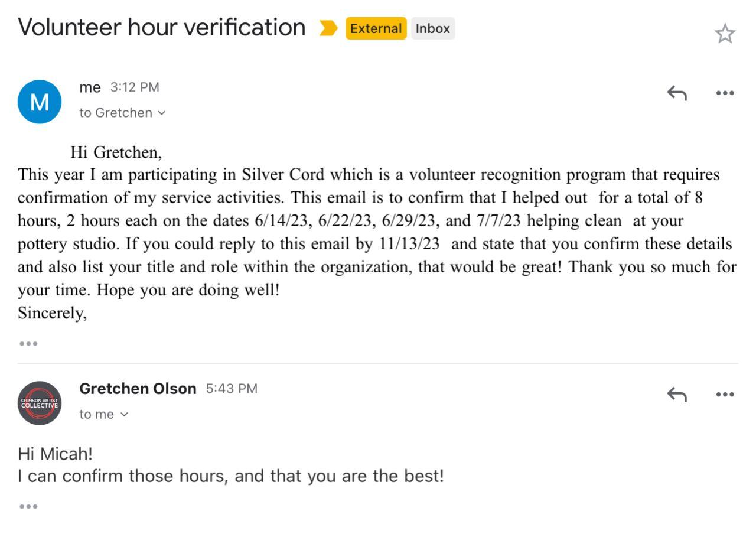This screenshot has width=756, height=560.
Task: Click the 'Volunteer hour verification' subject line
Action: (x=161, y=28)
